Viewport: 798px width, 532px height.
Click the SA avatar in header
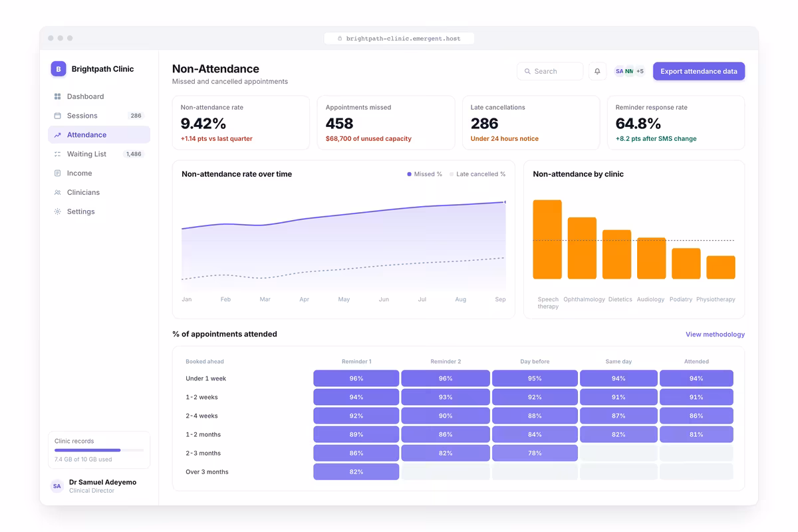point(619,71)
